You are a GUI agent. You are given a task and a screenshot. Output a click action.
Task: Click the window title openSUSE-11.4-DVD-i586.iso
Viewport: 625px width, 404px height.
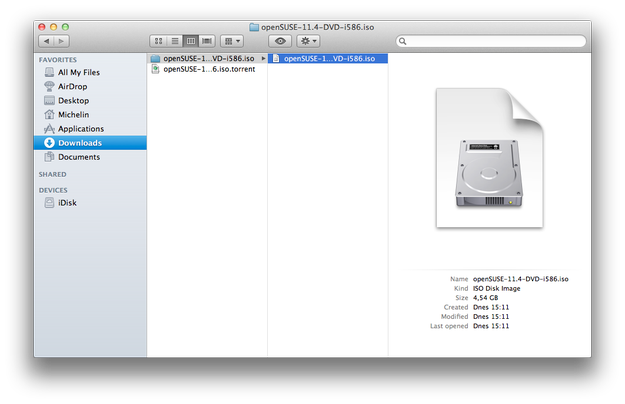click(317, 27)
